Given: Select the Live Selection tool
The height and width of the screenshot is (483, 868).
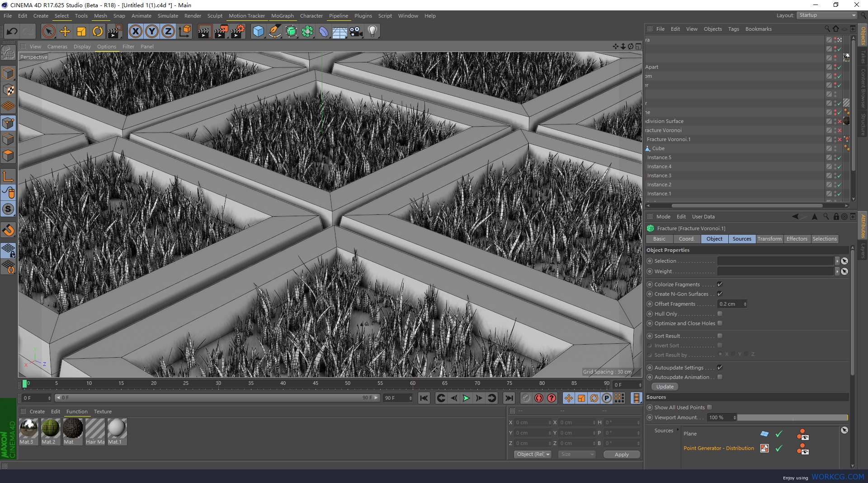Looking at the screenshot, I should click(48, 31).
